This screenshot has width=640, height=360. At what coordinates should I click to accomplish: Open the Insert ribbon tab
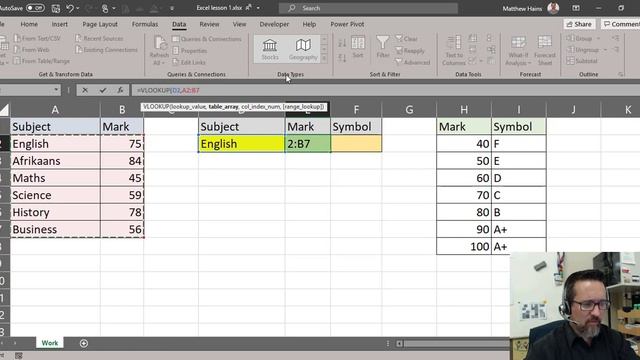pos(60,24)
